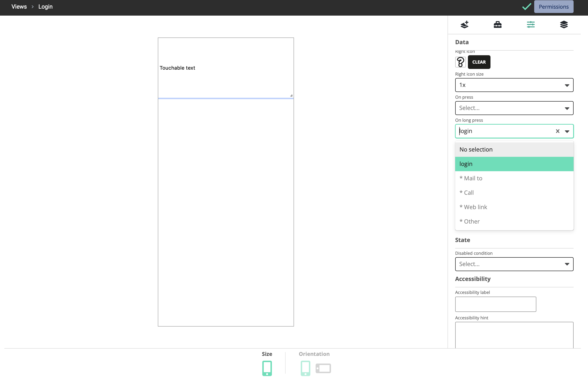Choose the * Other option
Screen dimensions: 588x377
[x=514, y=222]
